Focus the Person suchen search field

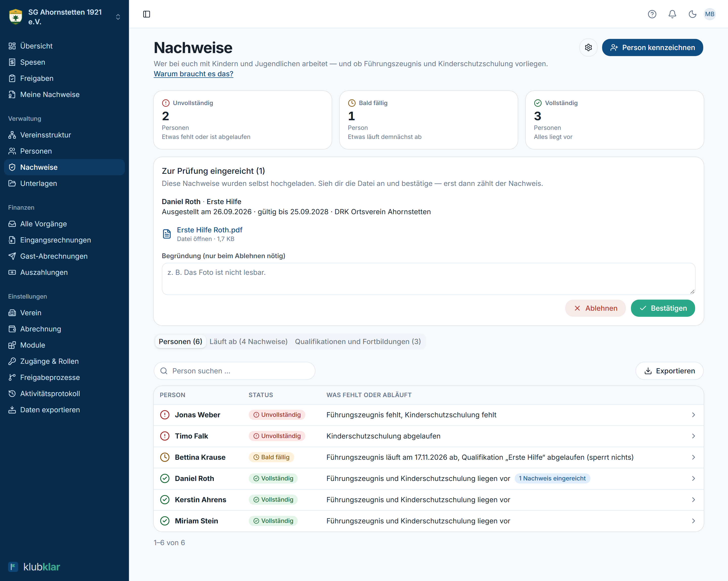(234, 371)
